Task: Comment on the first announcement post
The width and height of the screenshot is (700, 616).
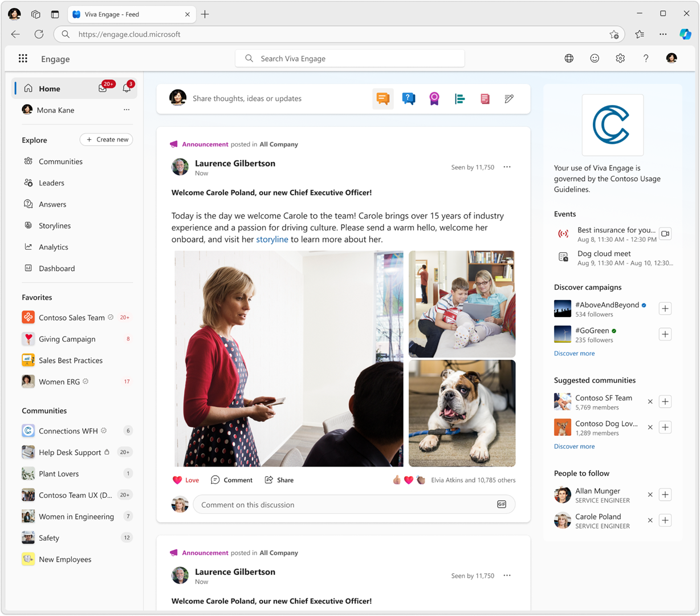Action: (x=231, y=480)
